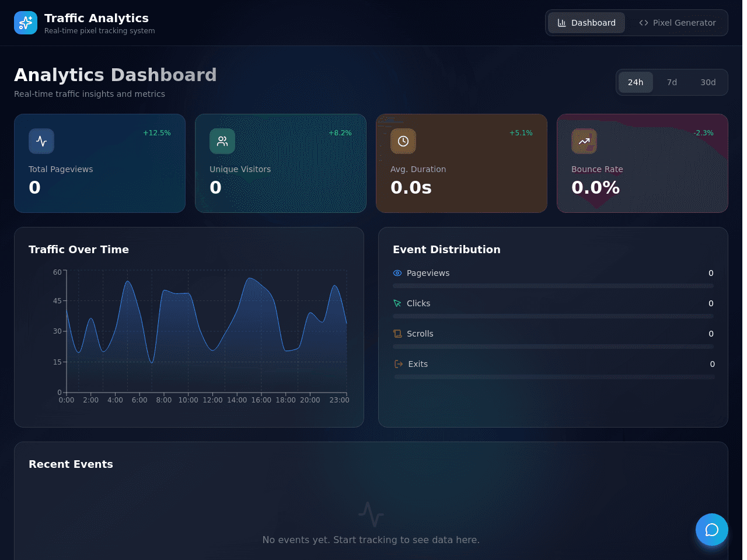Click the +12.5% change label
747x560 pixels.
point(157,133)
